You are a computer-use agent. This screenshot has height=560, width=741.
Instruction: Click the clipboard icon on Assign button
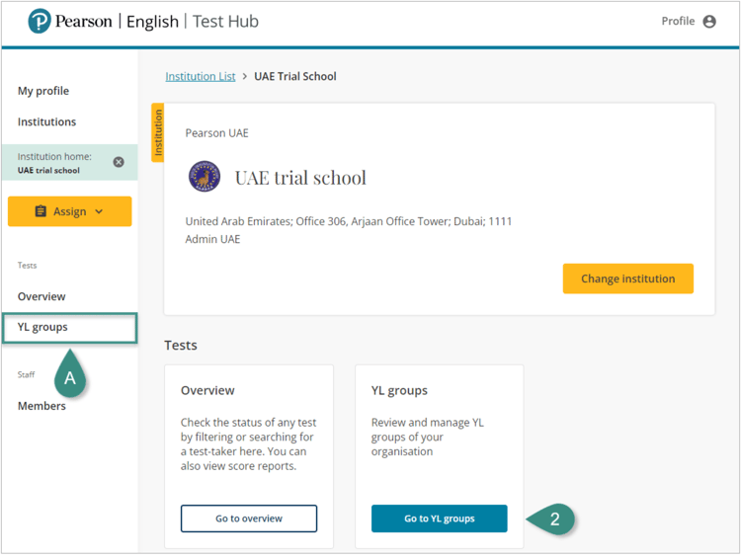(x=41, y=211)
